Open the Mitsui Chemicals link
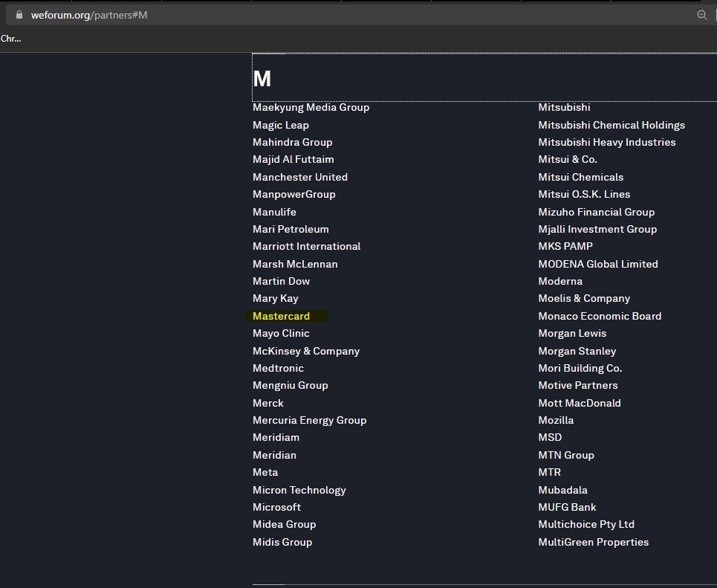The image size is (717, 588). tap(581, 177)
